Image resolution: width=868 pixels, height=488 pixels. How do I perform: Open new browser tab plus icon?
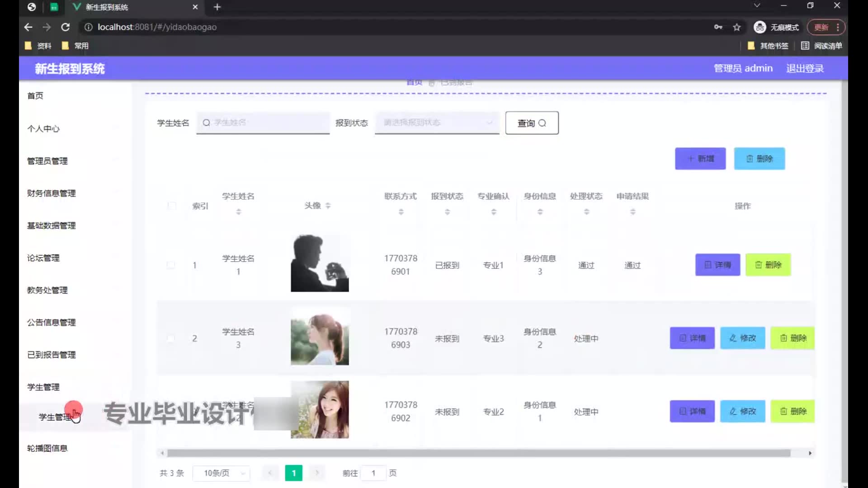[217, 7]
